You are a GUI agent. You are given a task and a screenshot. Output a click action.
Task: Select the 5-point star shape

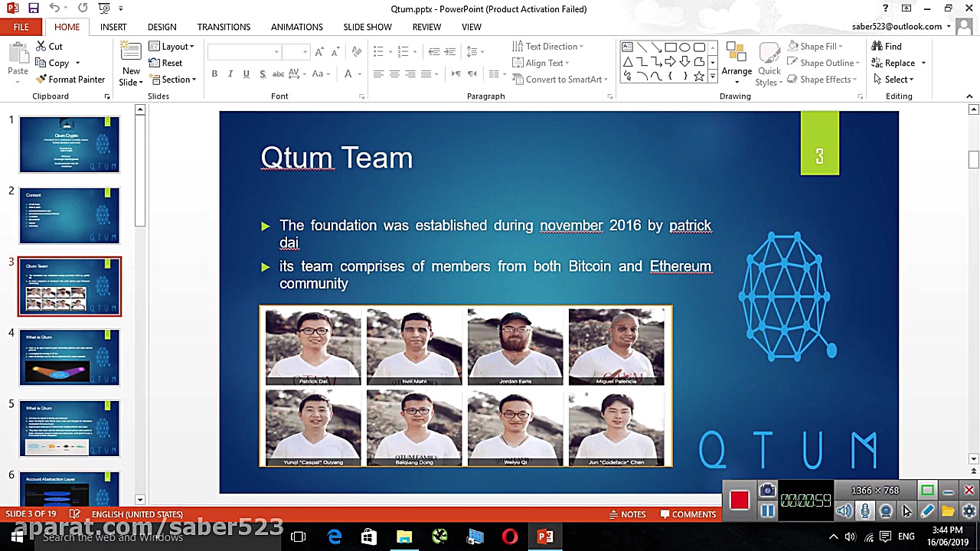coord(699,77)
